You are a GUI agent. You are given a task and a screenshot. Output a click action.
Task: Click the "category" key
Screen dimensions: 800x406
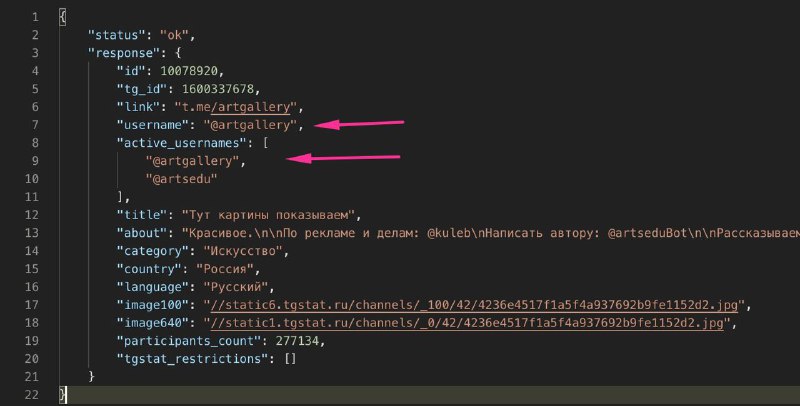(x=153, y=251)
